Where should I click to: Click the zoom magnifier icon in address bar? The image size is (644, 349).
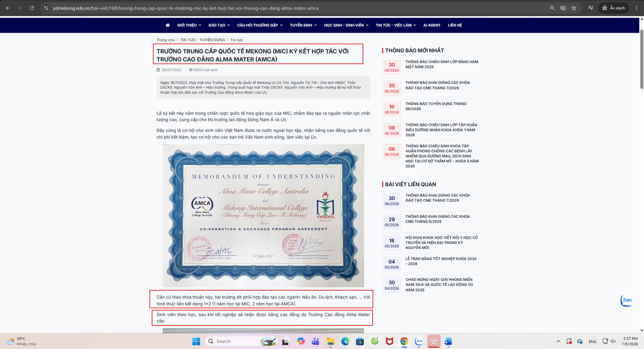click(552, 8)
